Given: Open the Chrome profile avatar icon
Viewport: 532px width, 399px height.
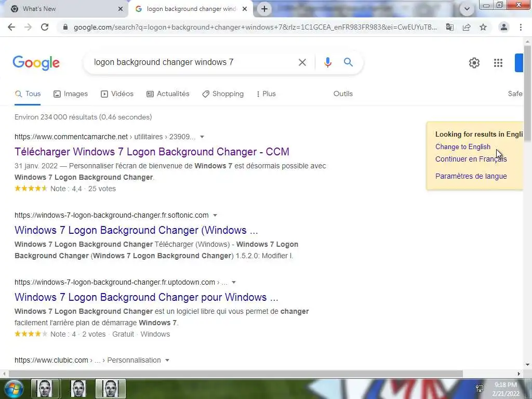Looking at the screenshot, I should click(504, 27).
